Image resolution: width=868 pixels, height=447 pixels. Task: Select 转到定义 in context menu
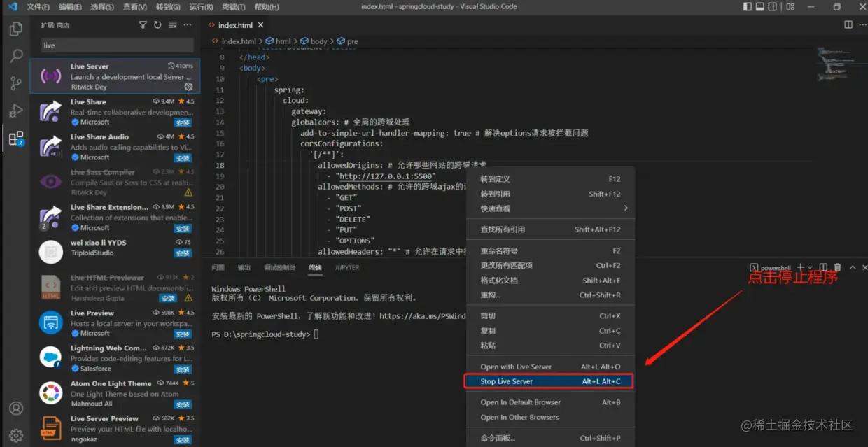(x=551, y=179)
